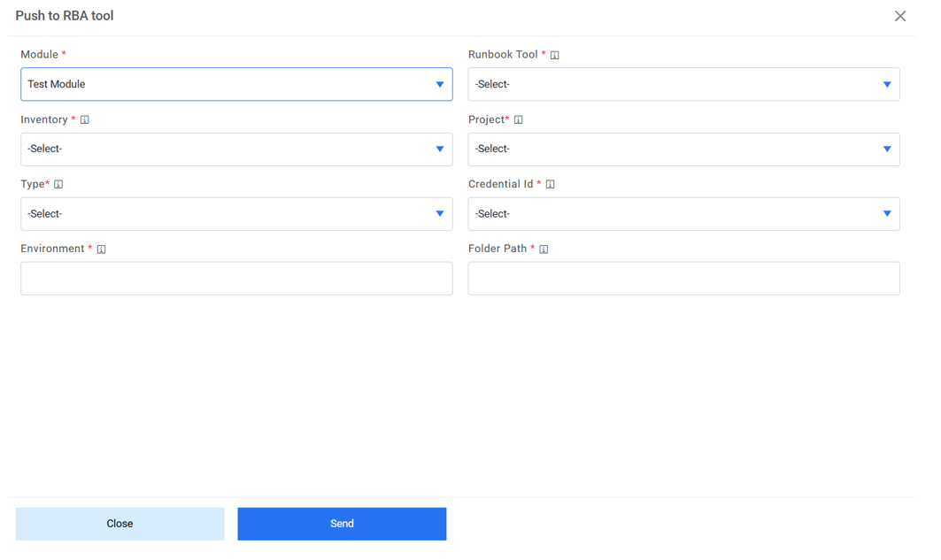
Task: Click the Environment info icon
Action: pos(101,249)
